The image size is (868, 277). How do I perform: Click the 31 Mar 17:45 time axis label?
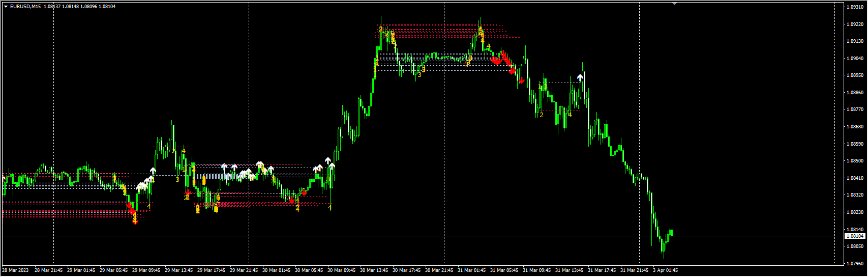(602, 270)
